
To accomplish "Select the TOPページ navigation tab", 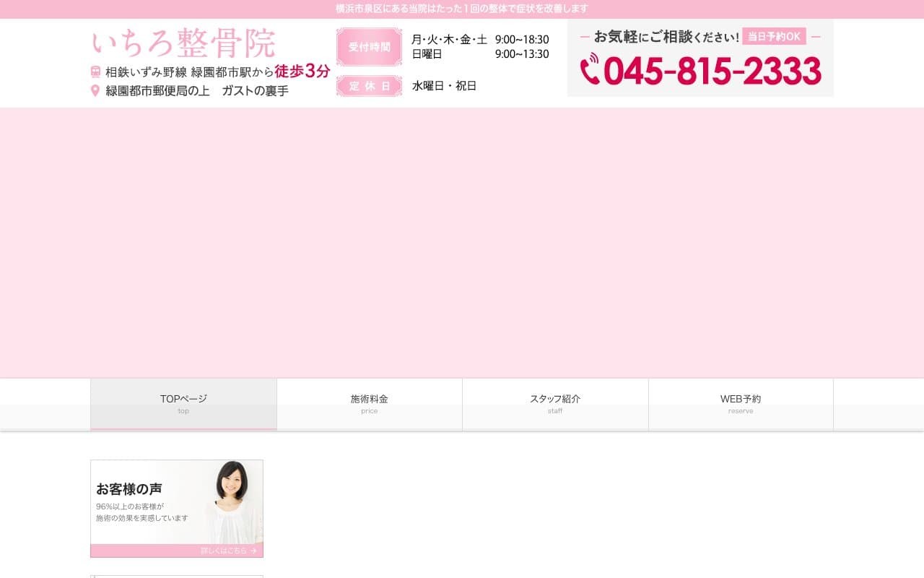I will coord(183,404).
